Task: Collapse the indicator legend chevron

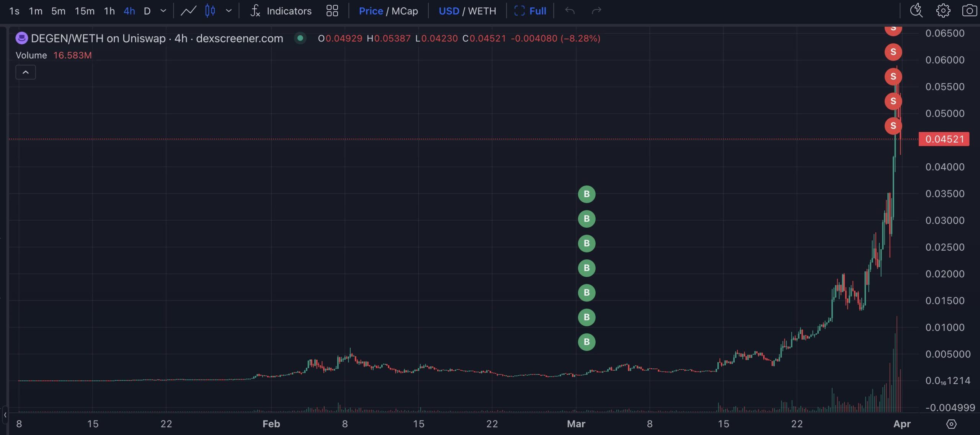Action: coord(26,72)
